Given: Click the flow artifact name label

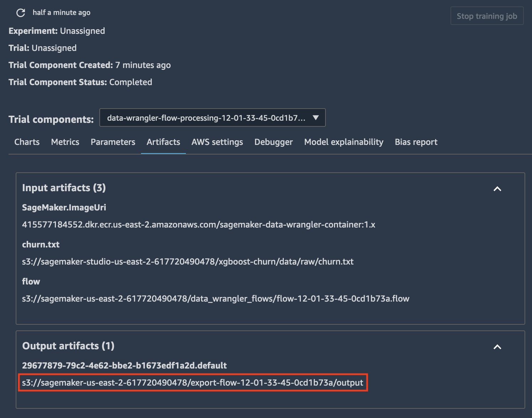Looking at the screenshot, I should 31,282.
